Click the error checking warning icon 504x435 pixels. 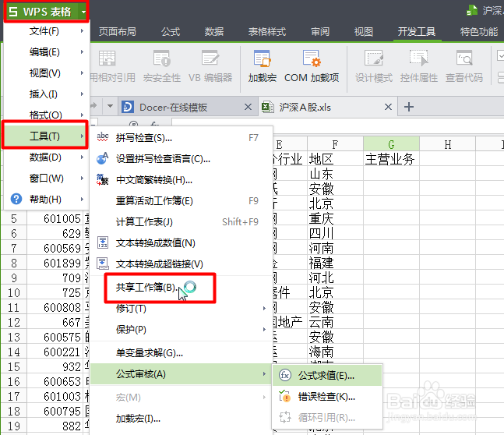285,396
